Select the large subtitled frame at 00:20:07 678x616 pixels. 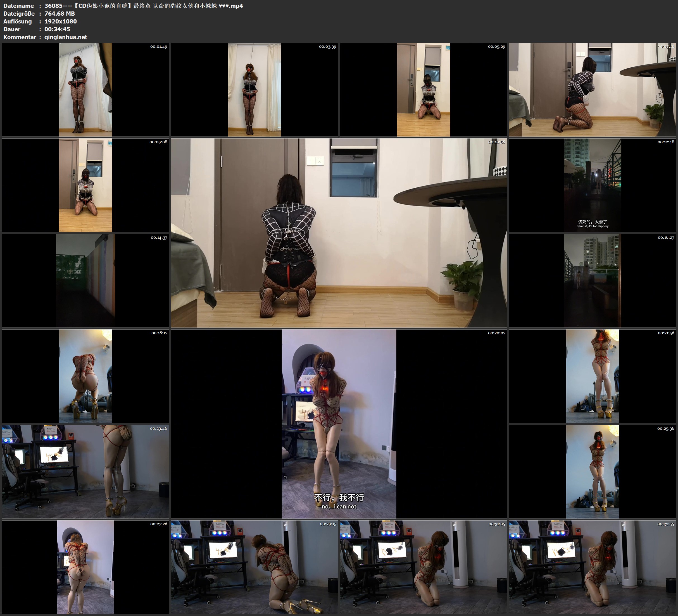(339, 424)
